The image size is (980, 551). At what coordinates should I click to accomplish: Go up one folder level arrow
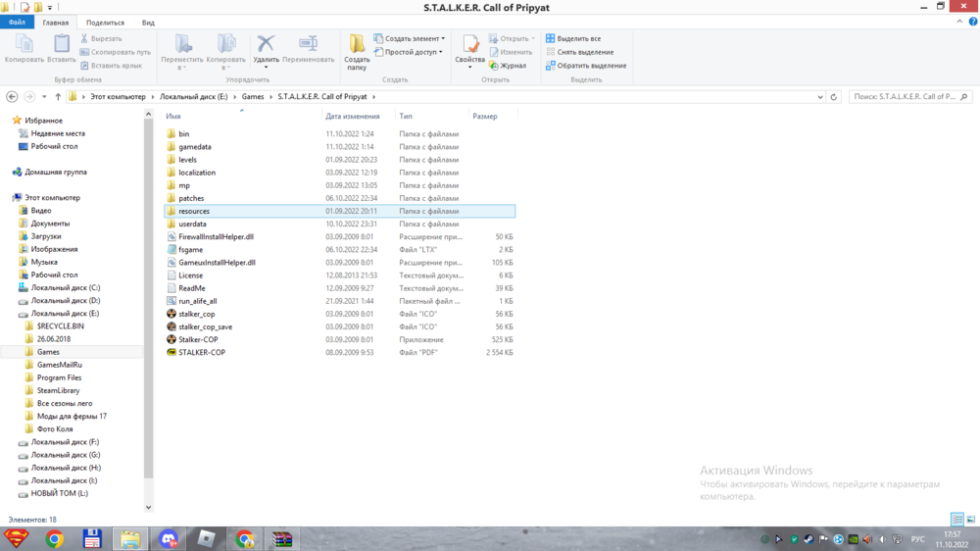point(58,97)
